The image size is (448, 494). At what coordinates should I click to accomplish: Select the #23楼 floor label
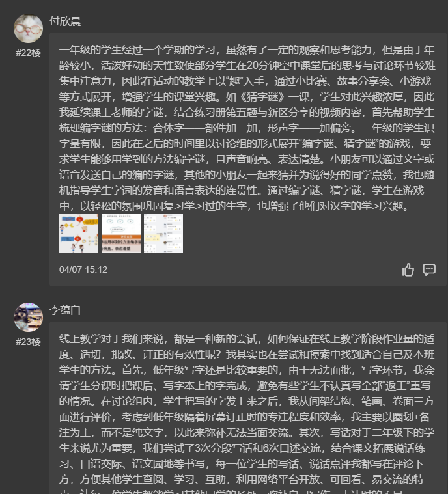pyautogui.click(x=29, y=342)
